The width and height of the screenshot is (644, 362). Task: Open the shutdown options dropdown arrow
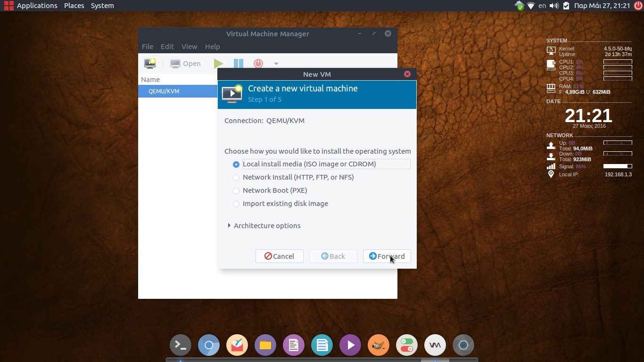click(x=276, y=64)
